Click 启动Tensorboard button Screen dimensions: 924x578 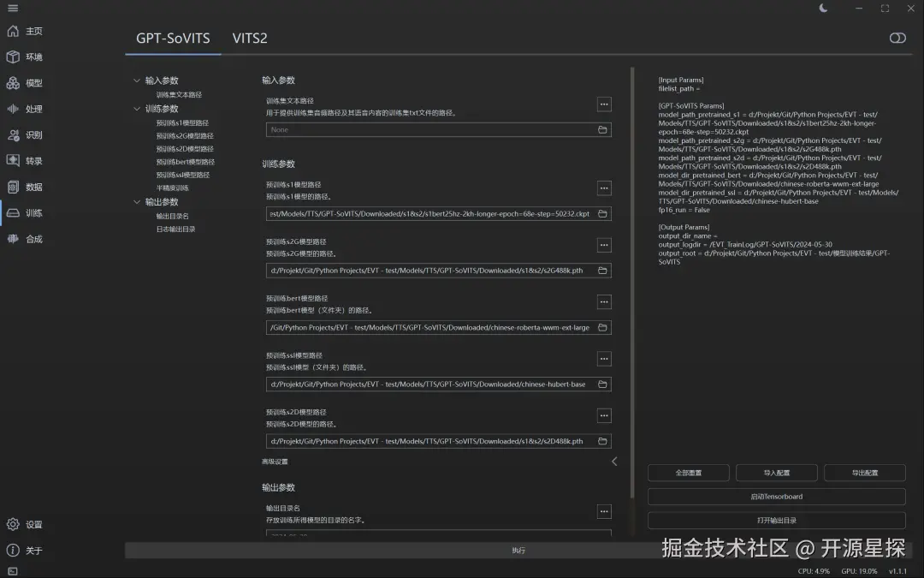tap(777, 497)
